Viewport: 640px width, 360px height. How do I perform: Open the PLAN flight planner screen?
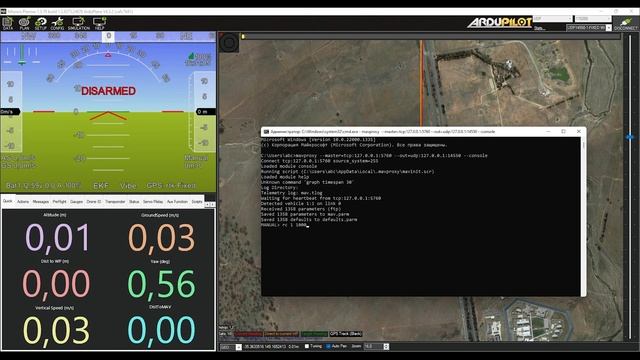point(24,23)
